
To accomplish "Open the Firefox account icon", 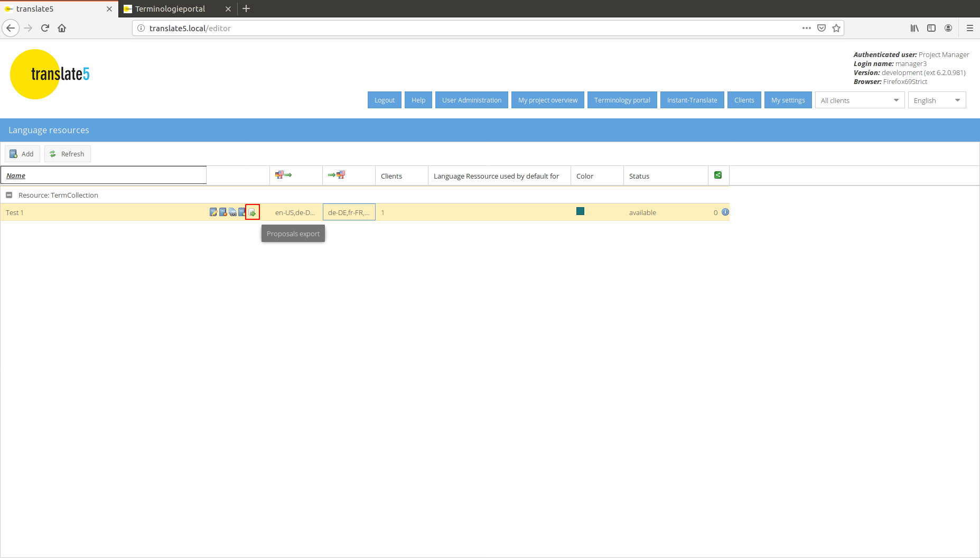I will pos(948,28).
